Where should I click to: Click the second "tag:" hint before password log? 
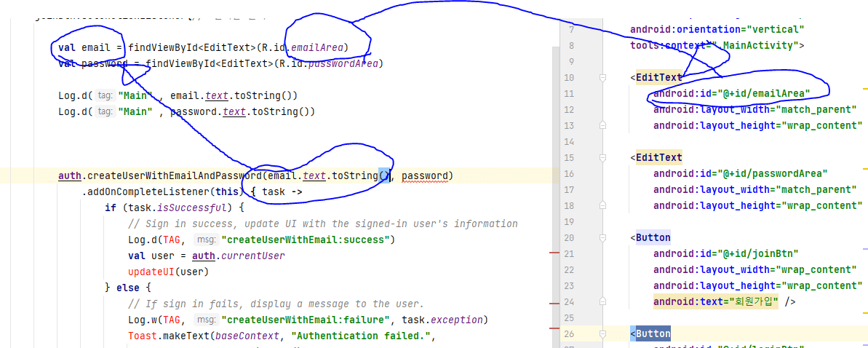pyautogui.click(x=105, y=112)
